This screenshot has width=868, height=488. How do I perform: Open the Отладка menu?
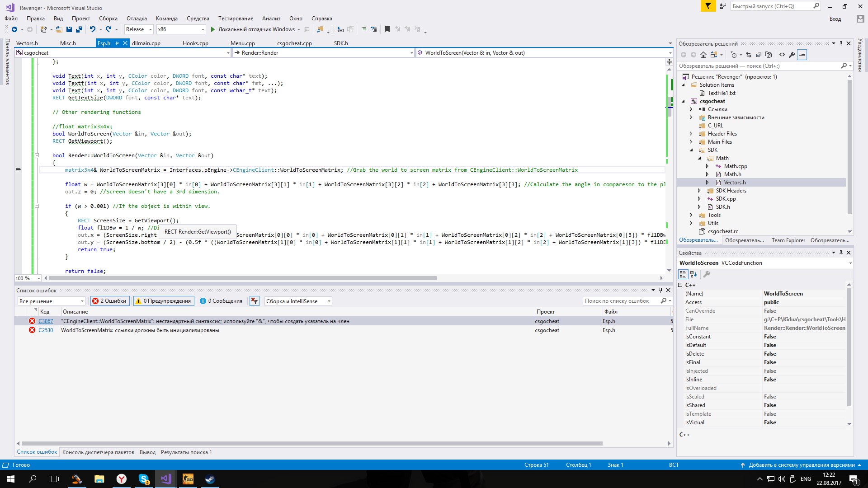pyautogui.click(x=137, y=19)
